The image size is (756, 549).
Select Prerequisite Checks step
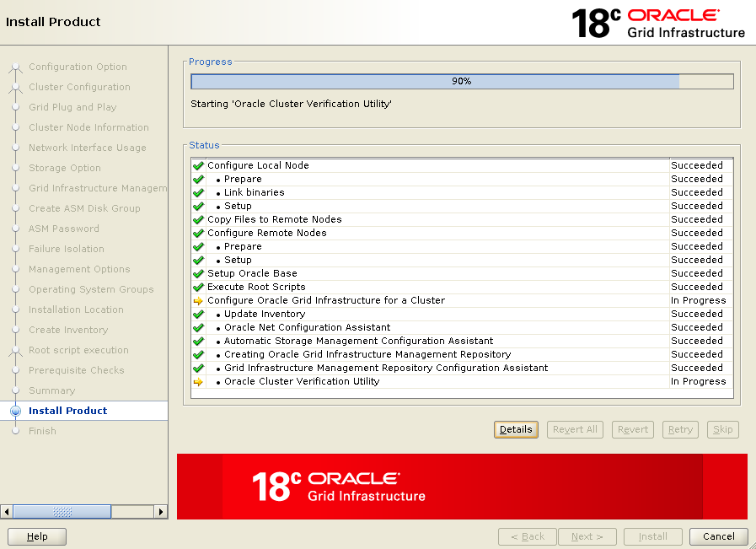(x=76, y=370)
